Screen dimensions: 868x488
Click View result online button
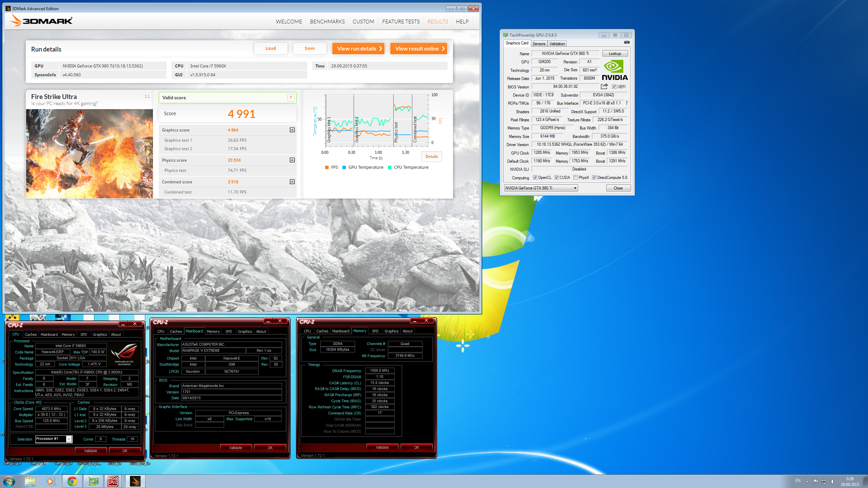(419, 48)
